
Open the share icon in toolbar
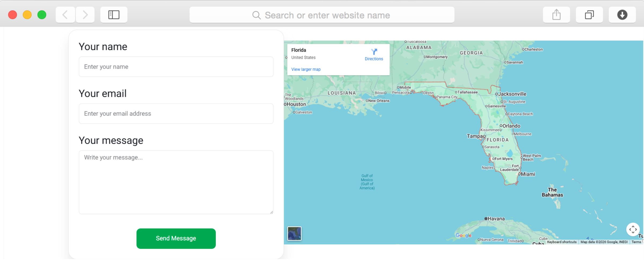pos(556,15)
